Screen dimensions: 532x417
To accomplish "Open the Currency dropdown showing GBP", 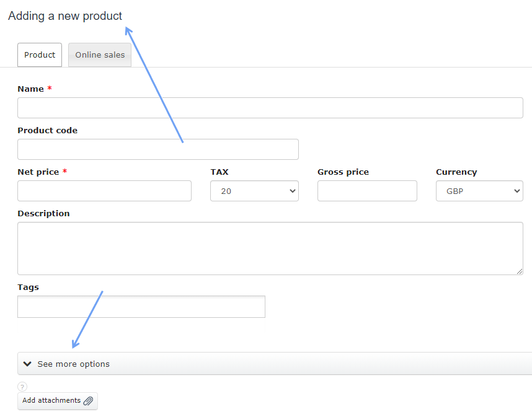I will point(479,191).
